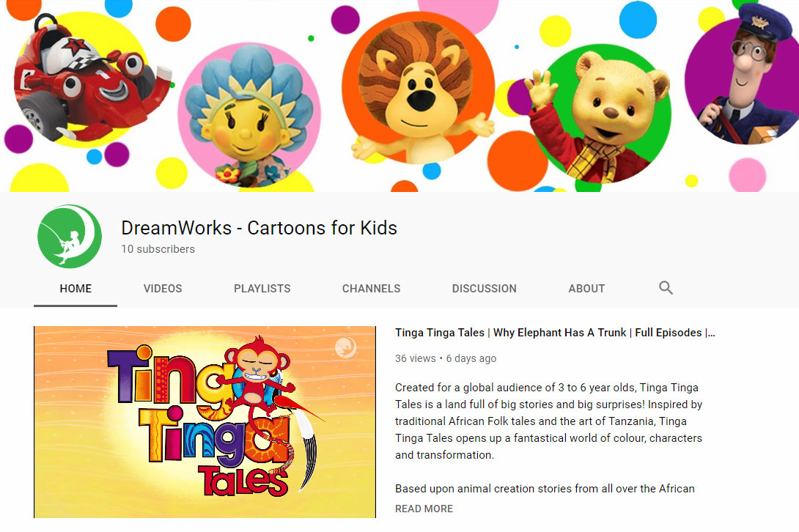799x532 pixels.
Task: Click the DreamWorks watermark on video thumbnail
Action: pos(345,347)
